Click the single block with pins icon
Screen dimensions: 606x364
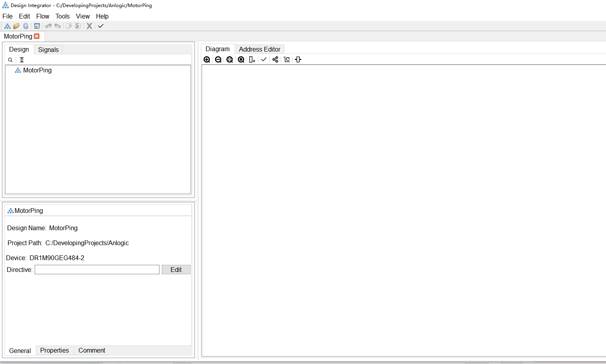pyautogui.click(x=298, y=59)
